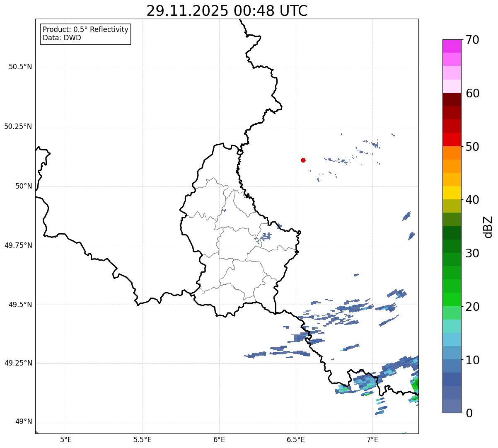Click the colorbar tick label "30"
The height and width of the screenshot is (448, 498).
tap(472, 253)
